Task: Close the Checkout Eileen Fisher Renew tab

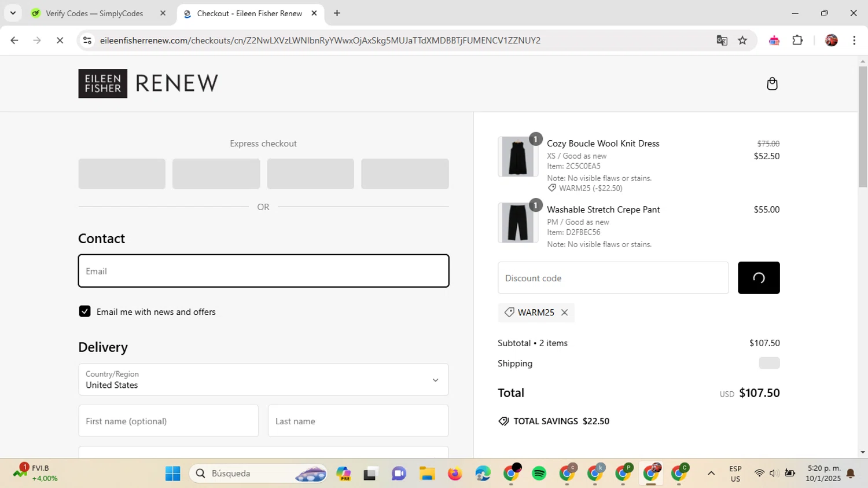Action: 314,13
